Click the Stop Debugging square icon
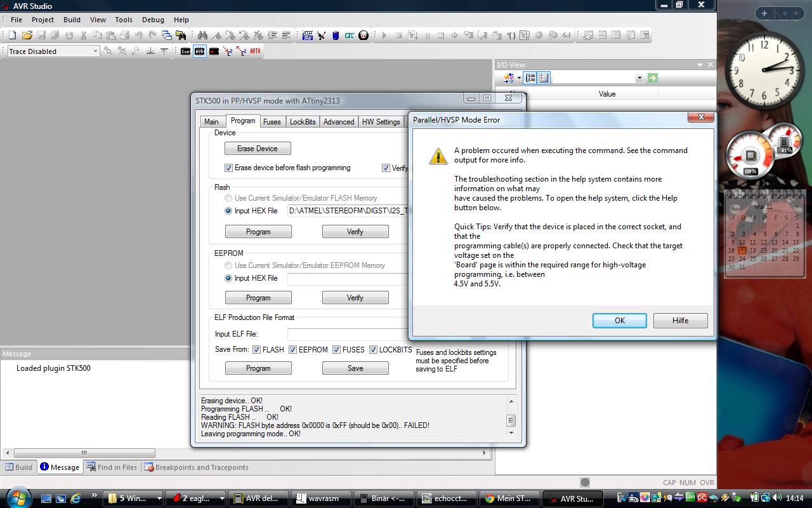This screenshot has height=508, width=812. pyautogui.click(x=399, y=36)
